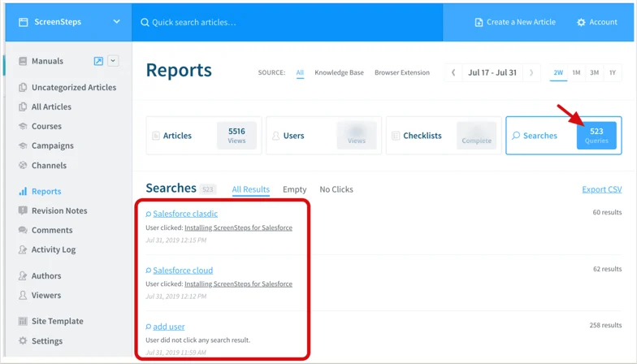Screen dimensions: 637x364
Task: Open the Manuals external link icon
Action: coord(98,61)
